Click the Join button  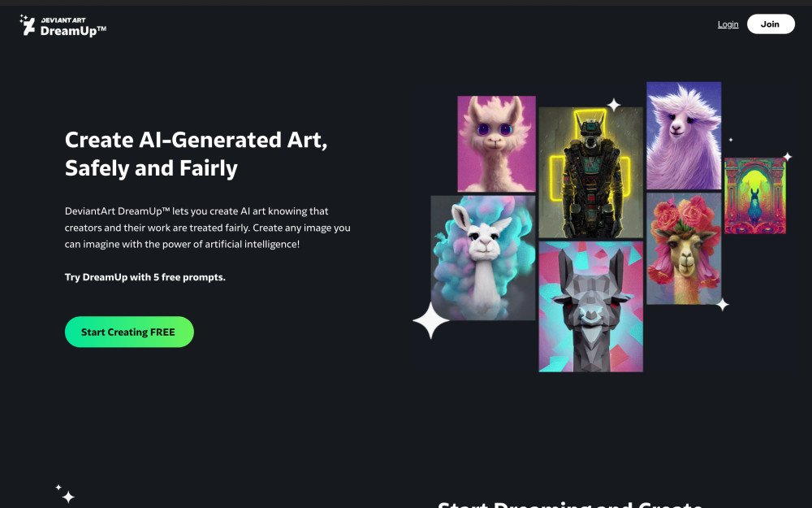(x=771, y=24)
